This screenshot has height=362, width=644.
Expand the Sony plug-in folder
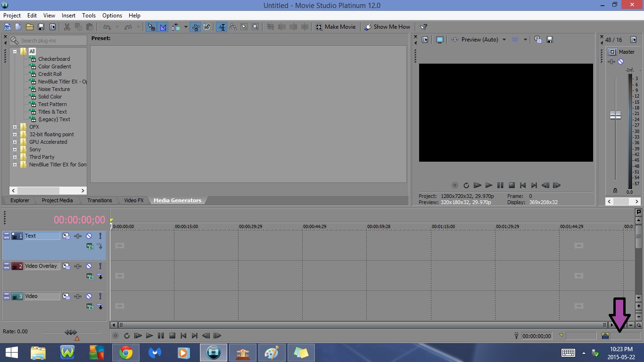15,149
